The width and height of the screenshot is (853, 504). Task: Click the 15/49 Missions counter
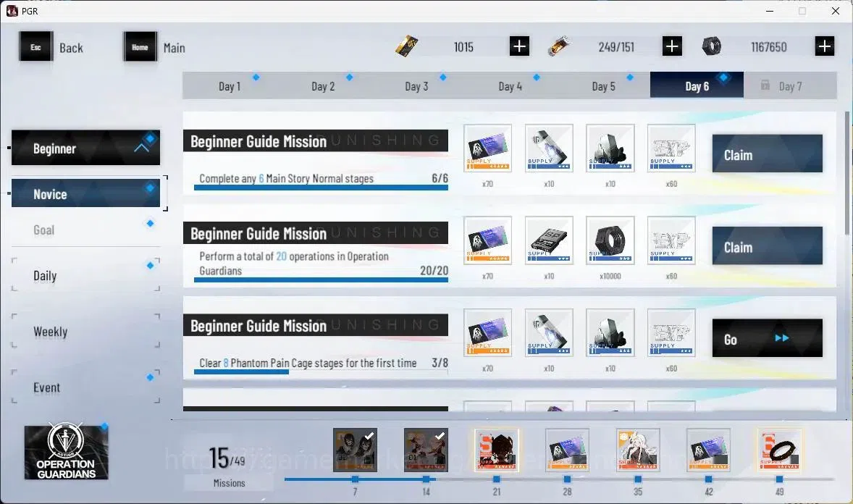point(229,466)
